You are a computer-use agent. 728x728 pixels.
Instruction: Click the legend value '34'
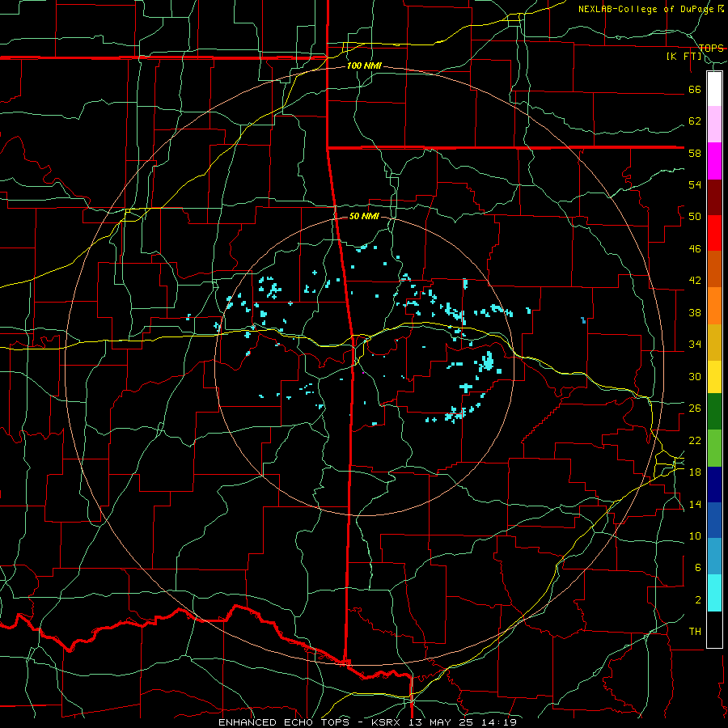[695, 345]
